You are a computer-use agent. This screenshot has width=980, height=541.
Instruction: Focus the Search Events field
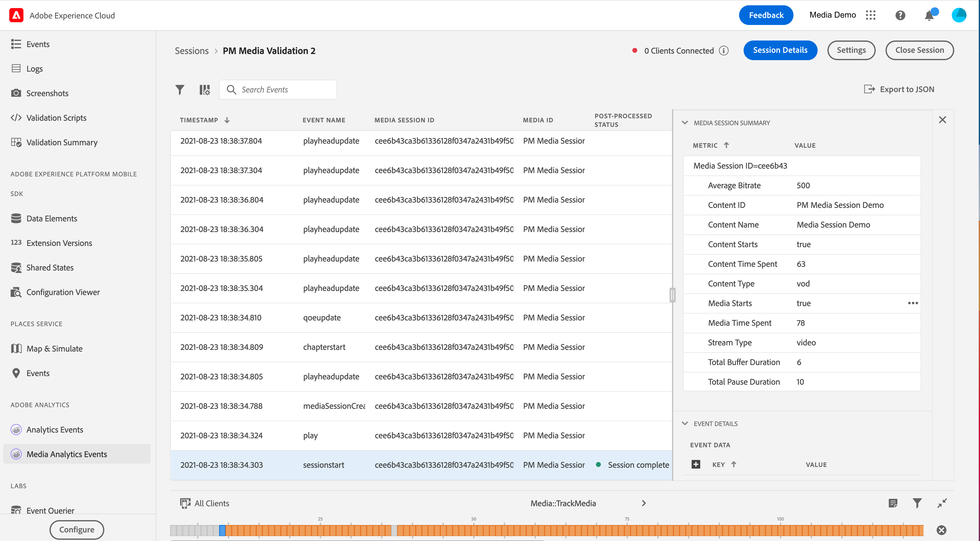[278, 89]
